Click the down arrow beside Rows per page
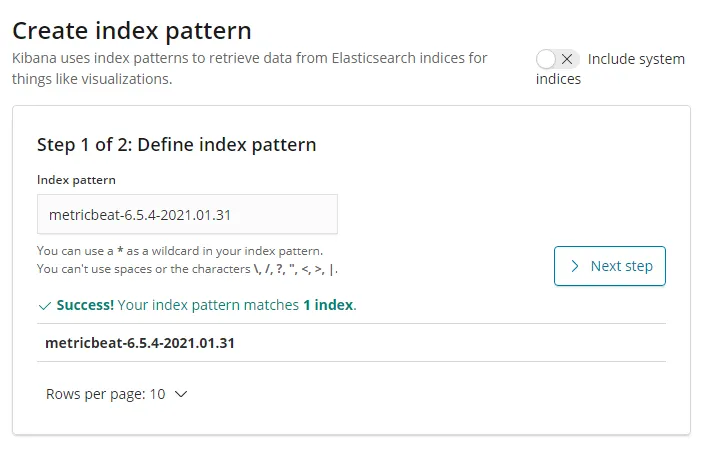Screen dimensions: 712x451 (x=181, y=394)
